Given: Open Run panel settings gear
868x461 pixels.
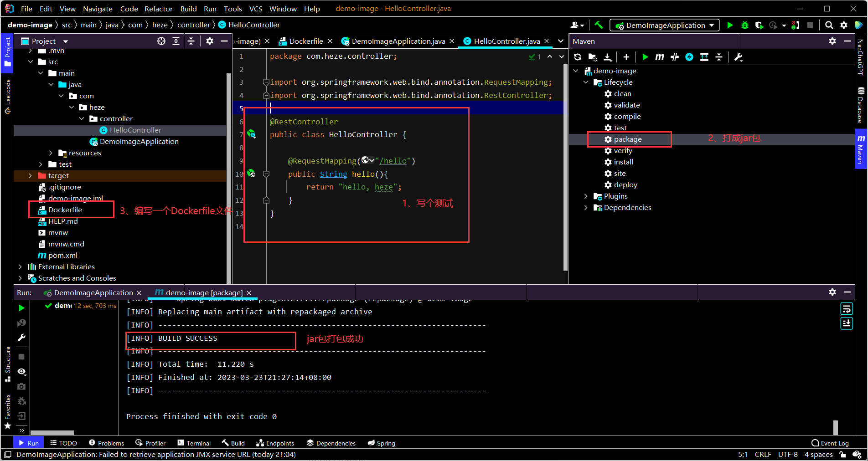Looking at the screenshot, I should 832,292.
